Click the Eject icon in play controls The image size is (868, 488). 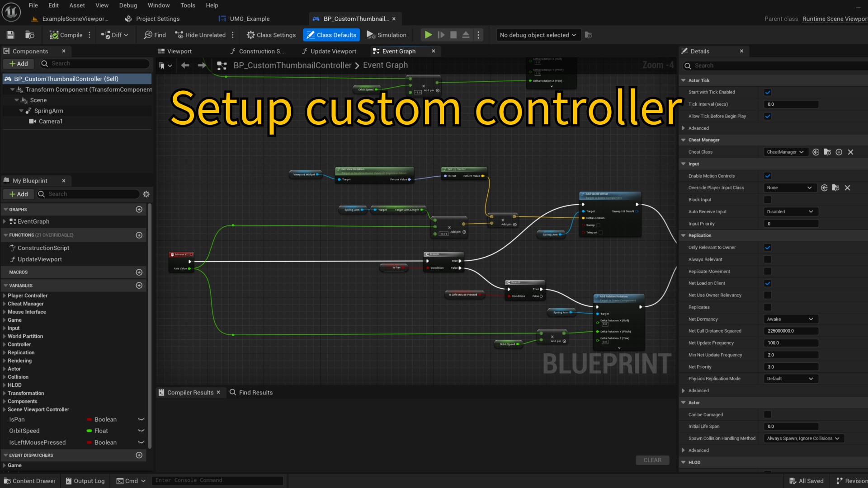(466, 35)
